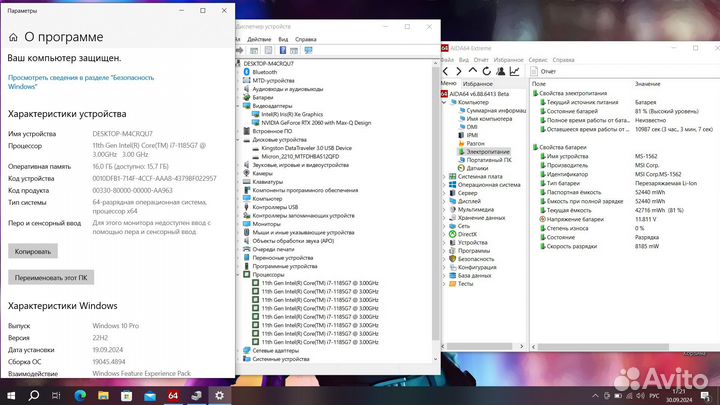
Task: Click AIDA64 tree horizontal scrollbar right arrow
Action: click(x=521, y=346)
